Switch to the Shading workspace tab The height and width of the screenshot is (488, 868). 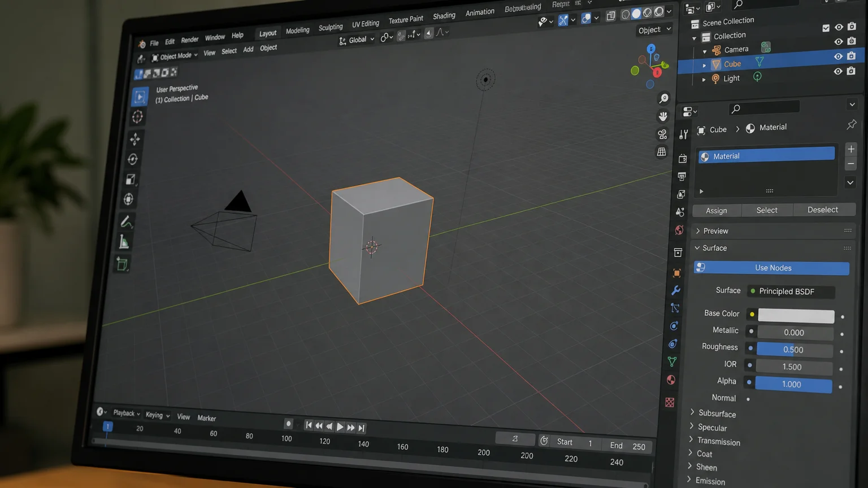pos(444,16)
